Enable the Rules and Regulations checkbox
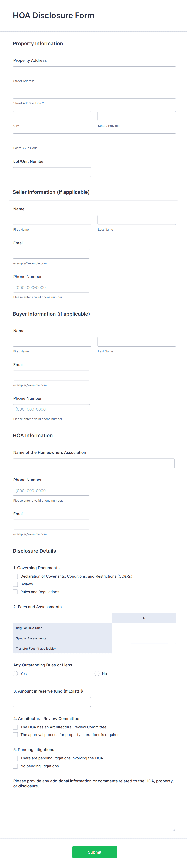The width and height of the screenshot is (187, 868). [x=15, y=592]
